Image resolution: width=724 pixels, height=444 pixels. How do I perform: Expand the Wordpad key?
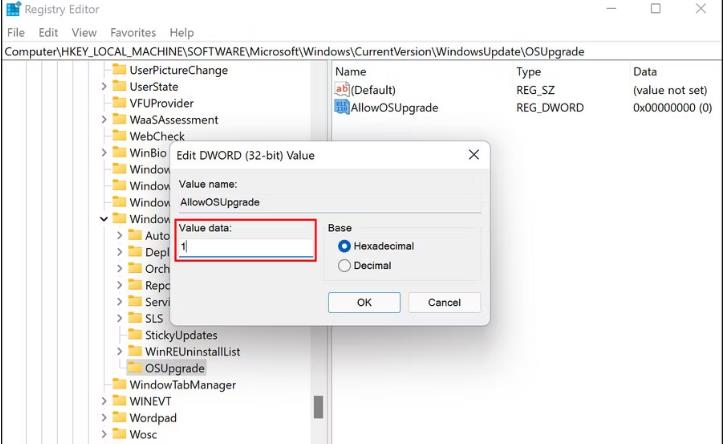[104, 418]
